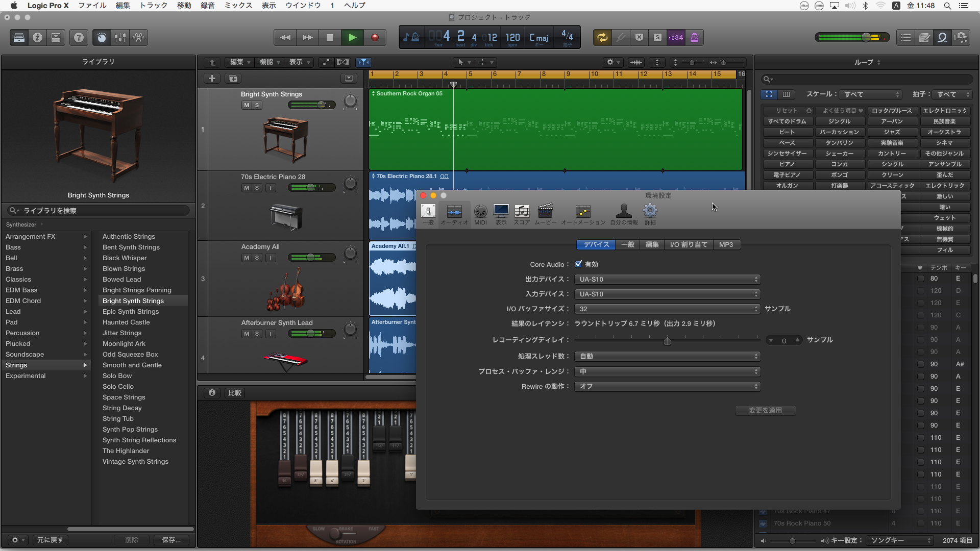Mute the Bright Synth Strings track
Image resolution: width=980 pixels, height=551 pixels.
click(247, 105)
